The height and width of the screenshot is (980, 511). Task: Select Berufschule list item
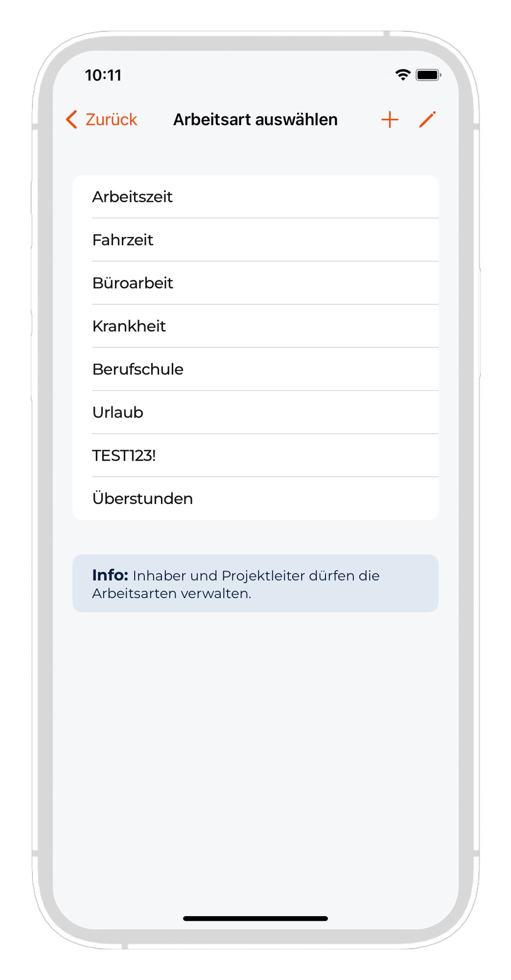click(x=255, y=369)
